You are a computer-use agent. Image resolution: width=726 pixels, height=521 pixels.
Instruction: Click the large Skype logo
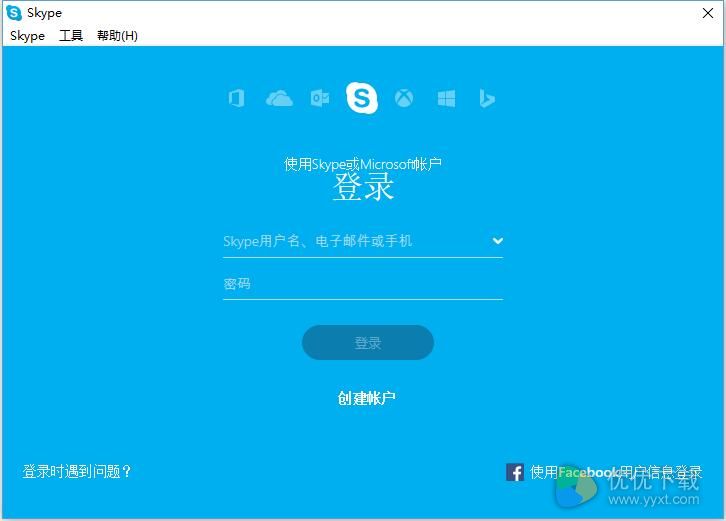[x=362, y=98]
